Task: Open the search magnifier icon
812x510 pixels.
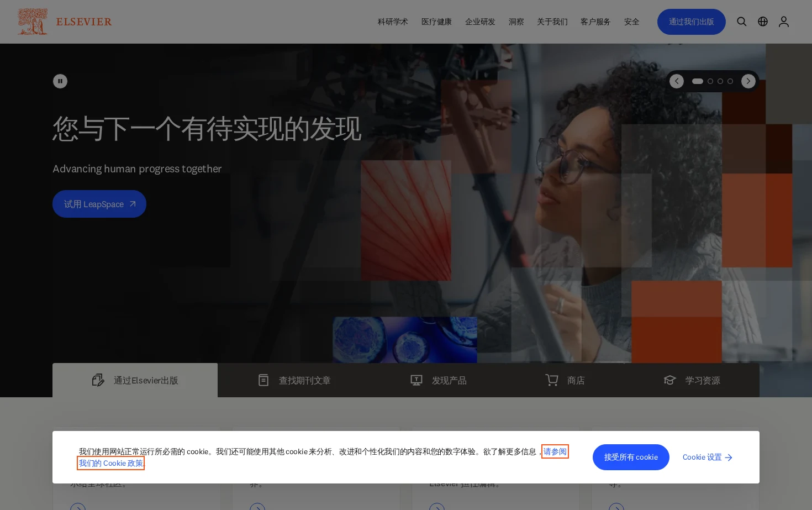Action: (x=742, y=22)
